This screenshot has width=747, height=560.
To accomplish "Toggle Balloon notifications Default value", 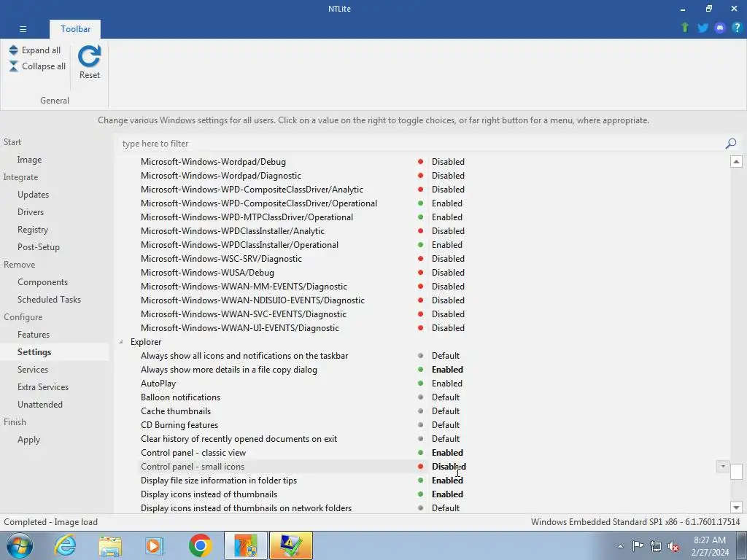I will 446,397.
